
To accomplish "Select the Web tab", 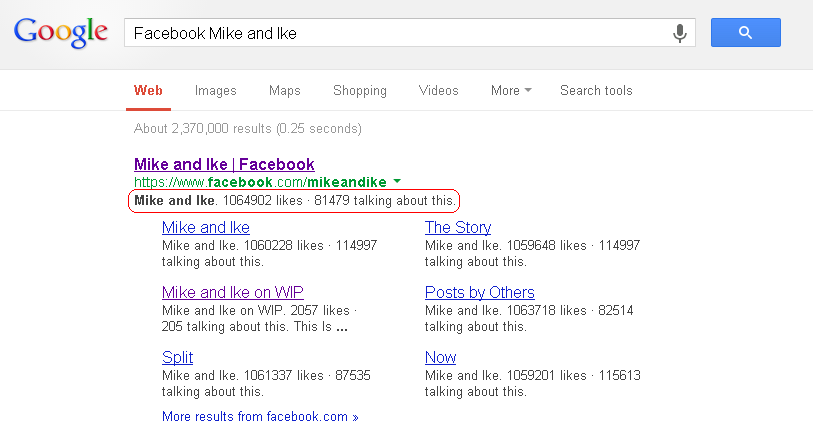I will tap(148, 91).
